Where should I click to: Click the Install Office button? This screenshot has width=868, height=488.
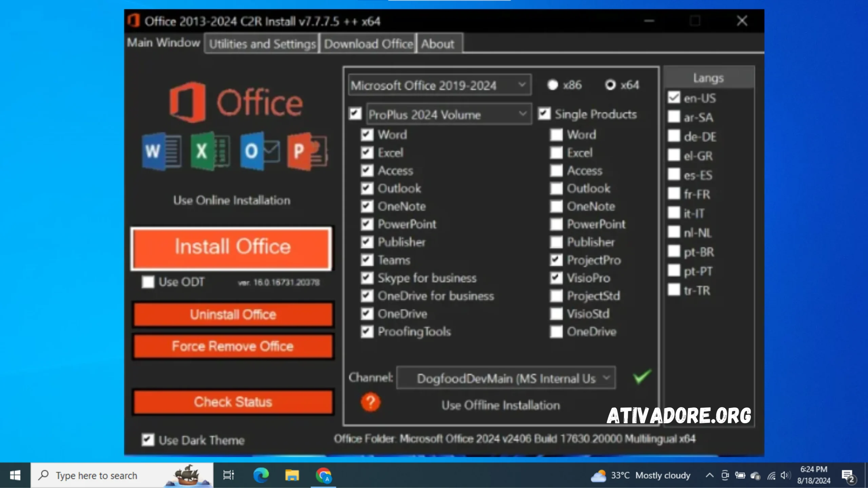pos(232,248)
